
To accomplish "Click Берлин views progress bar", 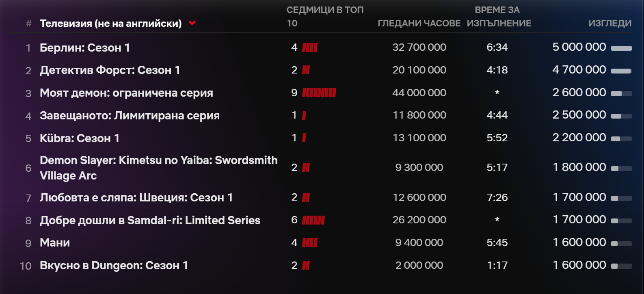I will click(621, 48).
